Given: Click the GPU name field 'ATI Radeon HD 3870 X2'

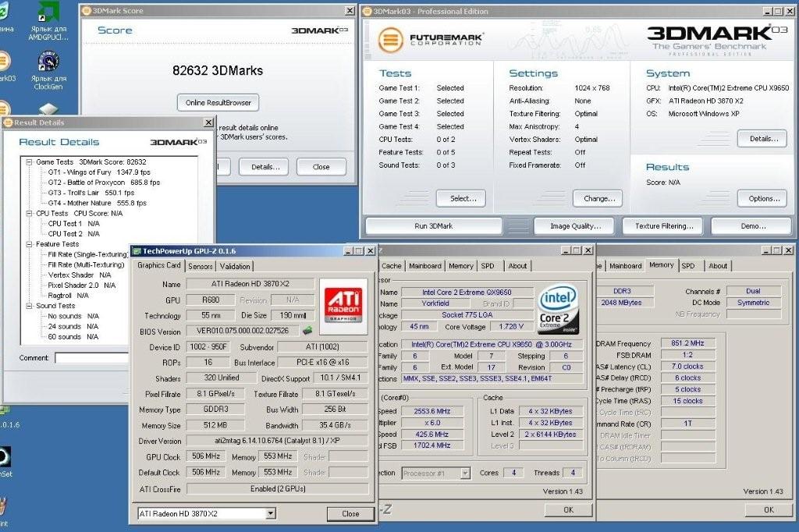Looking at the screenshot, I should 250,284.
